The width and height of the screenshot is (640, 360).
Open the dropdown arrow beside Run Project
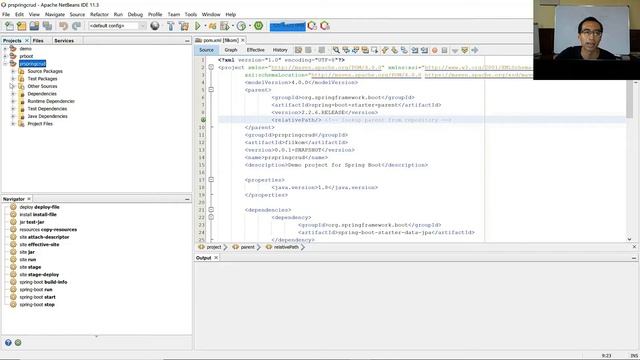(x=205, y=26)
